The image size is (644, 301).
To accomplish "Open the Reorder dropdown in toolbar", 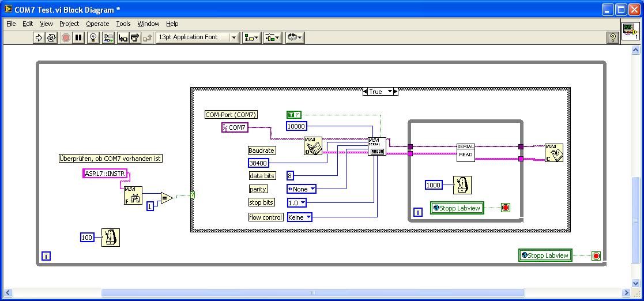I will tap(295, 38).
